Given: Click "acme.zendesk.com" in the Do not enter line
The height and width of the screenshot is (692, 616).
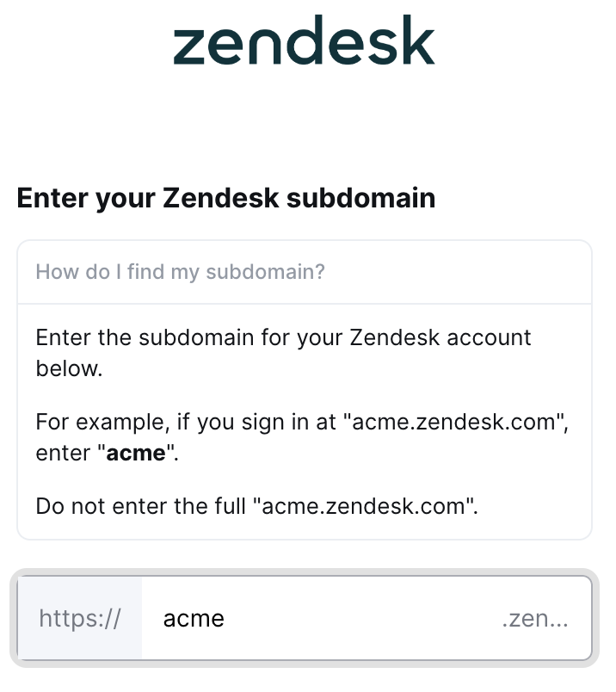Looking at the screenshot, I should pyautogui.click(x=362, y=505).
